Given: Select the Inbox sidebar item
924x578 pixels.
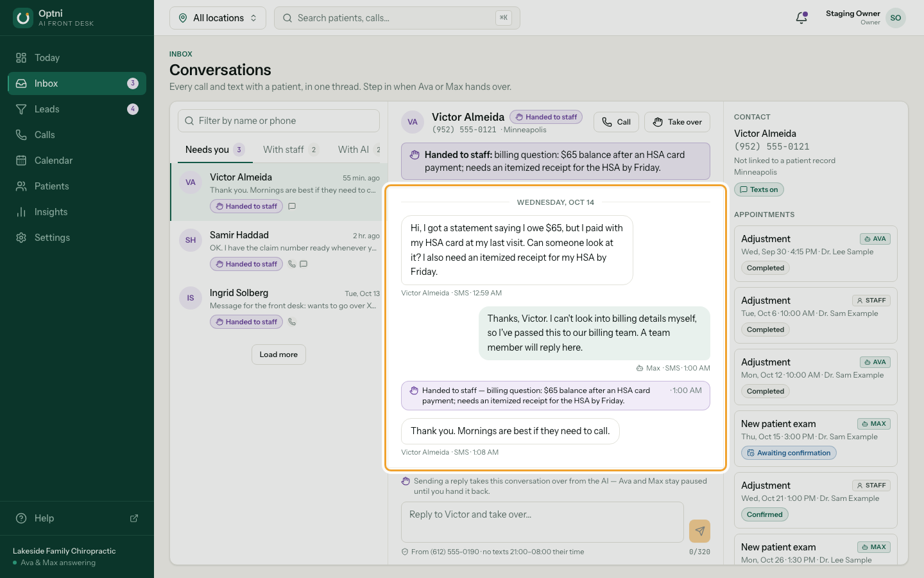Looking at the screenshot, I should [x=77, y=83].
